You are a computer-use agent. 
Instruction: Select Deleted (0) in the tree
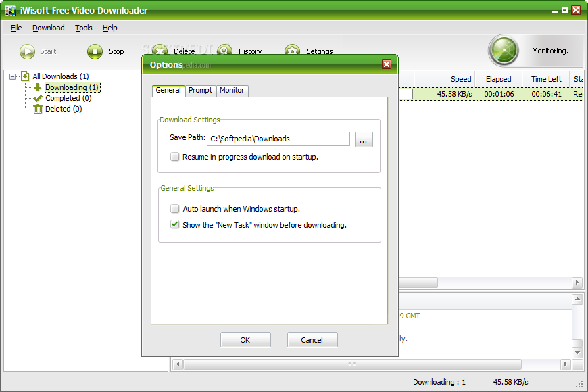coord(64,109)
